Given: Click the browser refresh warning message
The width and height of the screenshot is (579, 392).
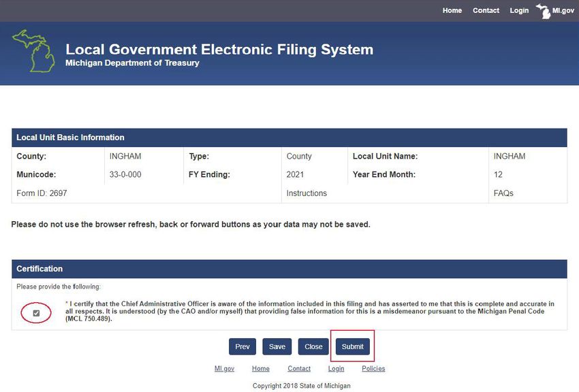Looking at the screenshot, I should (x=191, y=224).
